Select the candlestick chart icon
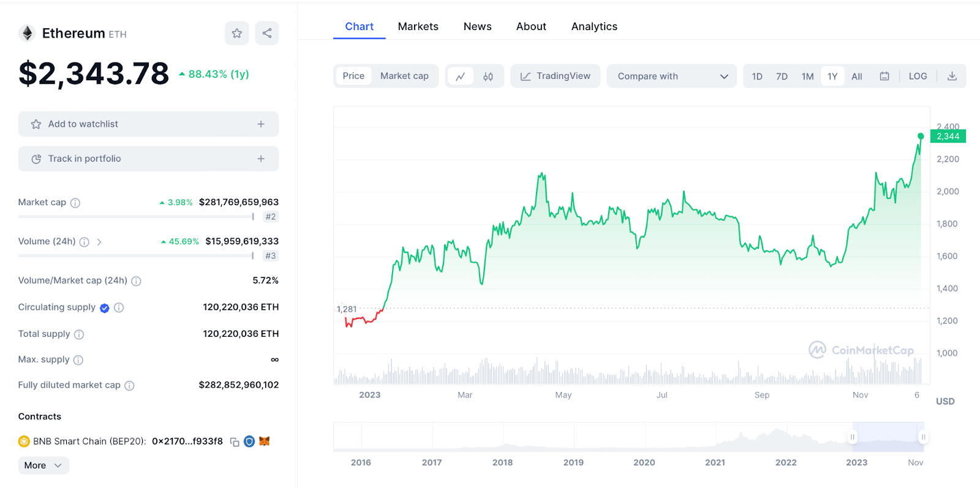This screenshot has height=488, width=980. coord(488,77)
